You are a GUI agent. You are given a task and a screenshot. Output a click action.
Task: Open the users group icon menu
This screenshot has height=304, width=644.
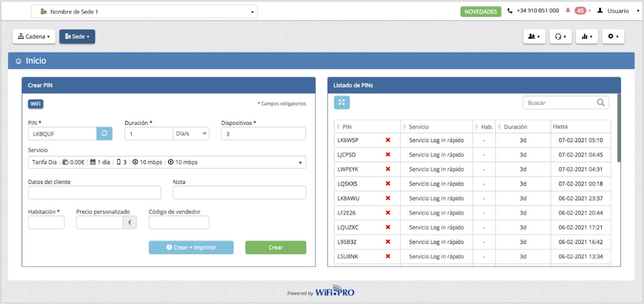pyautogui.click(x=534, y=37)
